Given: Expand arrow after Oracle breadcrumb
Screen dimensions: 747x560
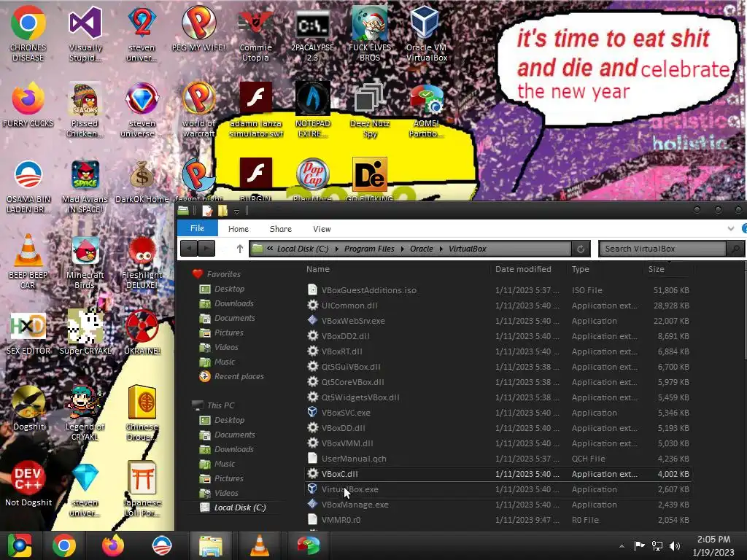Looking at the screenshot, I should (x=441, y=249).
